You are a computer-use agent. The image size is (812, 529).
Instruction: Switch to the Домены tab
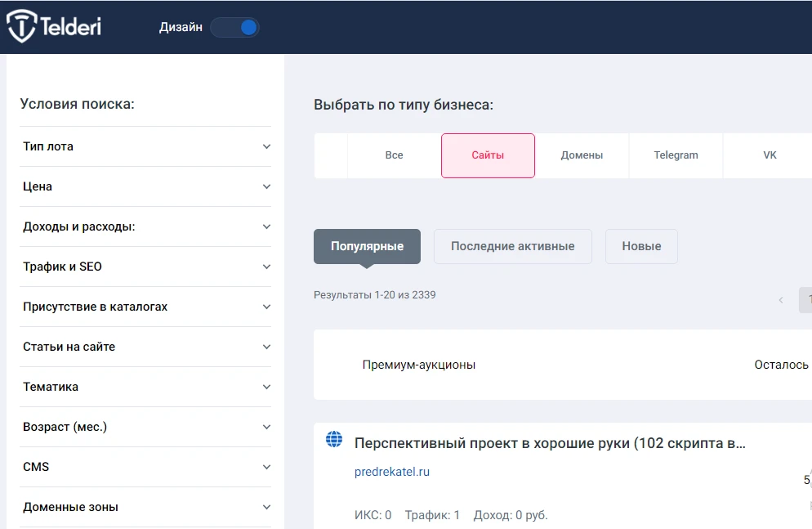click(582, 155)
